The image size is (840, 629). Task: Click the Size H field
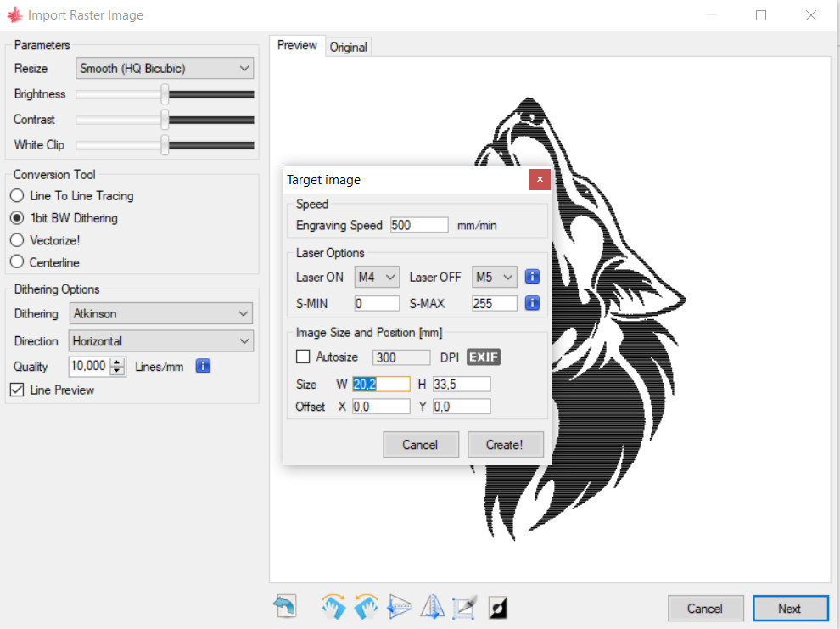pos(462,385)
